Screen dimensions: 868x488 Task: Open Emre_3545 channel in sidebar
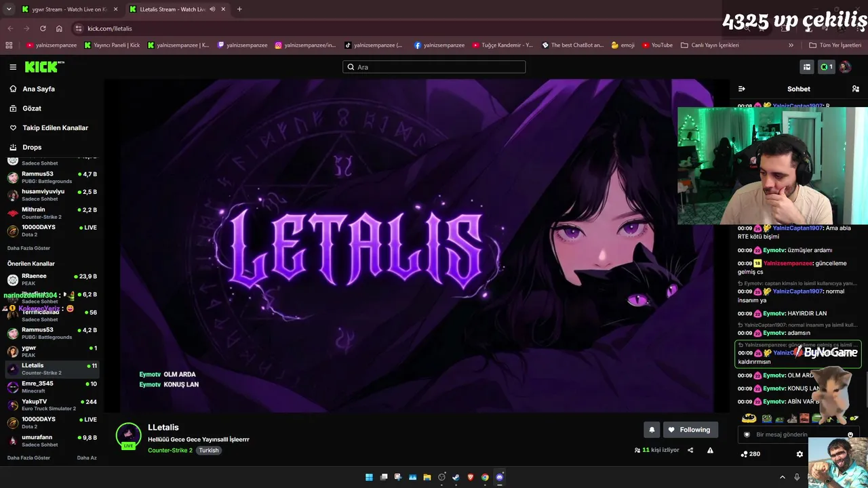pyautogui.click(x=52, y=387)
